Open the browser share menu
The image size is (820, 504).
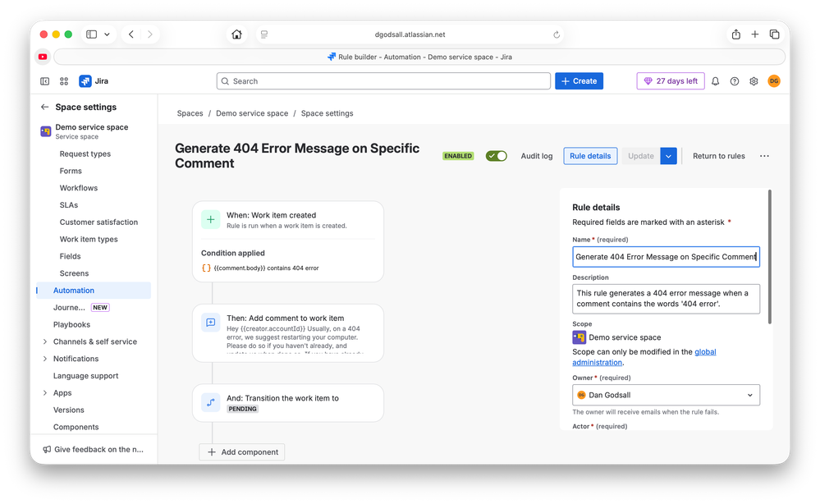coord(735,34)
